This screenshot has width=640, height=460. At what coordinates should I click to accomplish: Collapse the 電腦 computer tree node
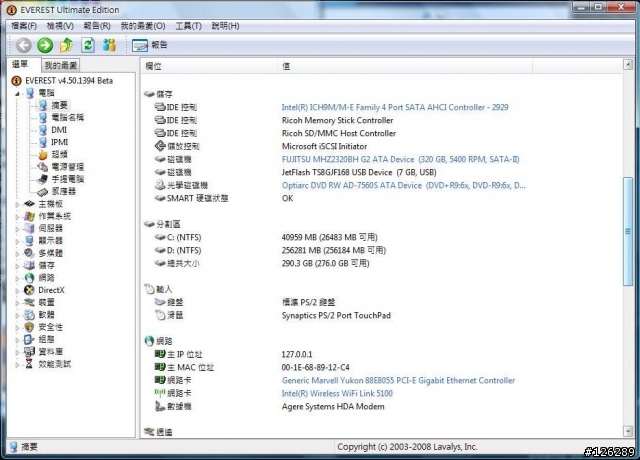pyautogui.click(x=17, y=93)
